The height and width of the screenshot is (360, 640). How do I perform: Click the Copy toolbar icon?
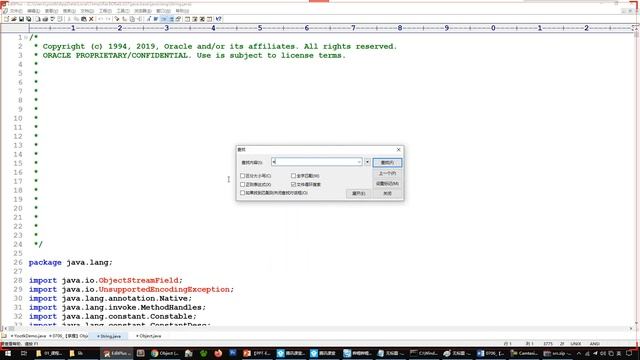point(76,19)
